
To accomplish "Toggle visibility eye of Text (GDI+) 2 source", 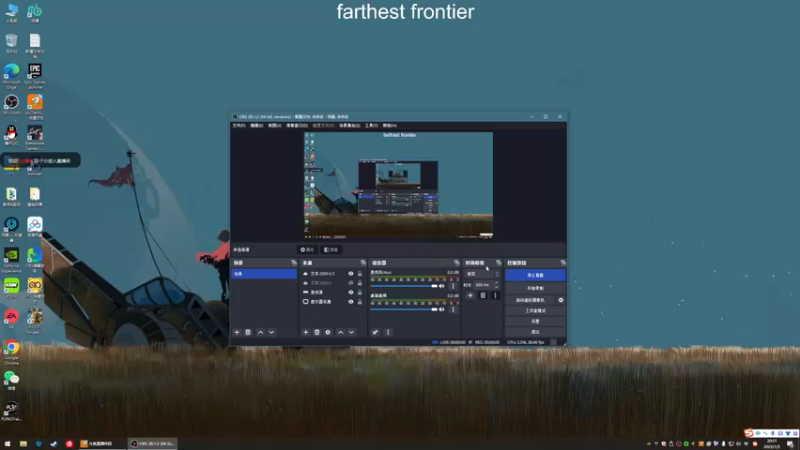I will coord(351,274).
